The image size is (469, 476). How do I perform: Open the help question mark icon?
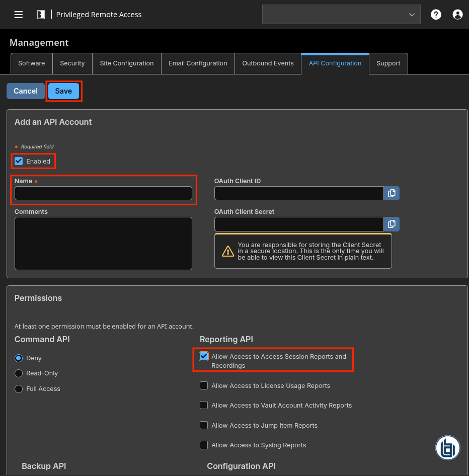click(436, 15)
